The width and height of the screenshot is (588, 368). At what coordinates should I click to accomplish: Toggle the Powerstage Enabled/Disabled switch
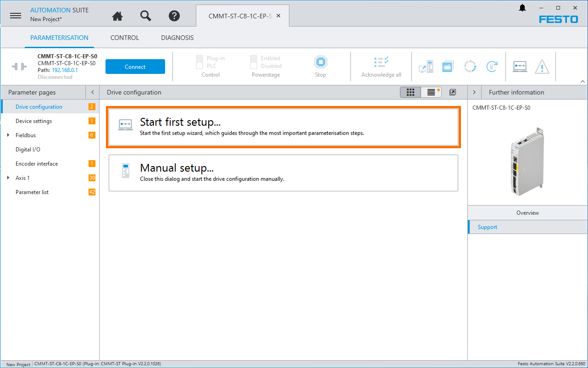(253, 62)
